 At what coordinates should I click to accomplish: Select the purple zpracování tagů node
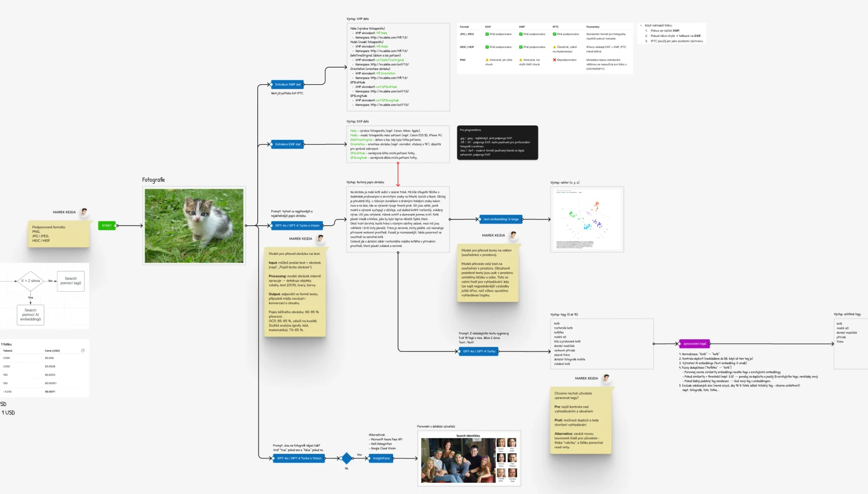coord(694,343)
